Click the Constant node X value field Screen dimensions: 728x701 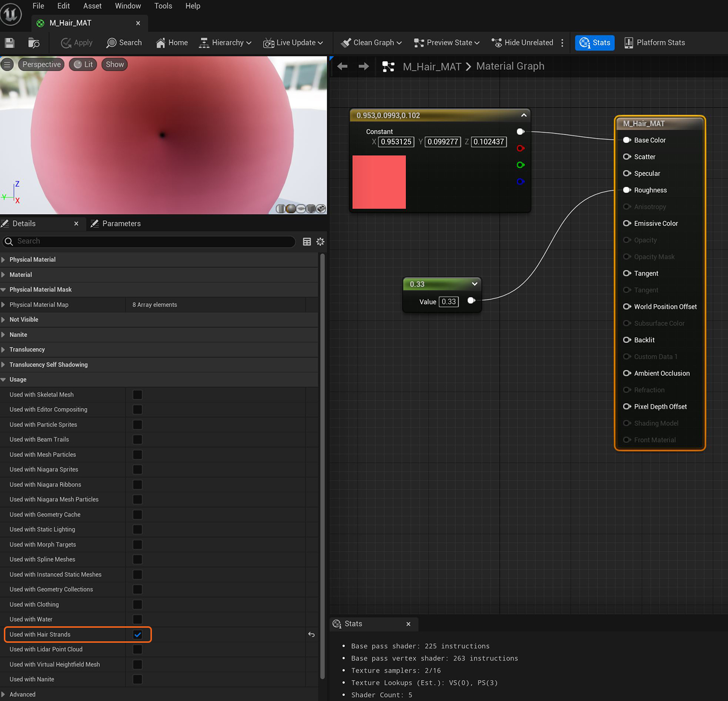coord(396,142)
